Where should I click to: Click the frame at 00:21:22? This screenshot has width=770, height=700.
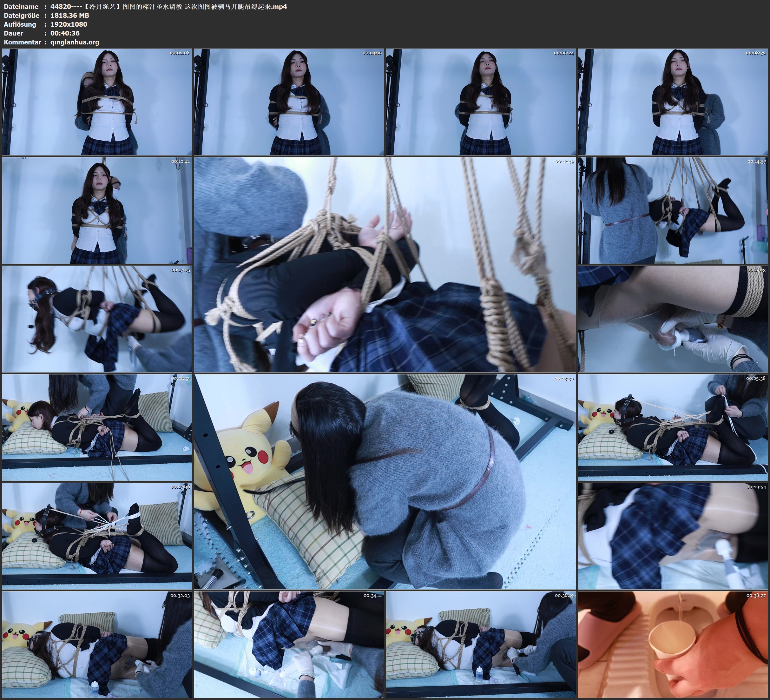(x=97, y=427)
